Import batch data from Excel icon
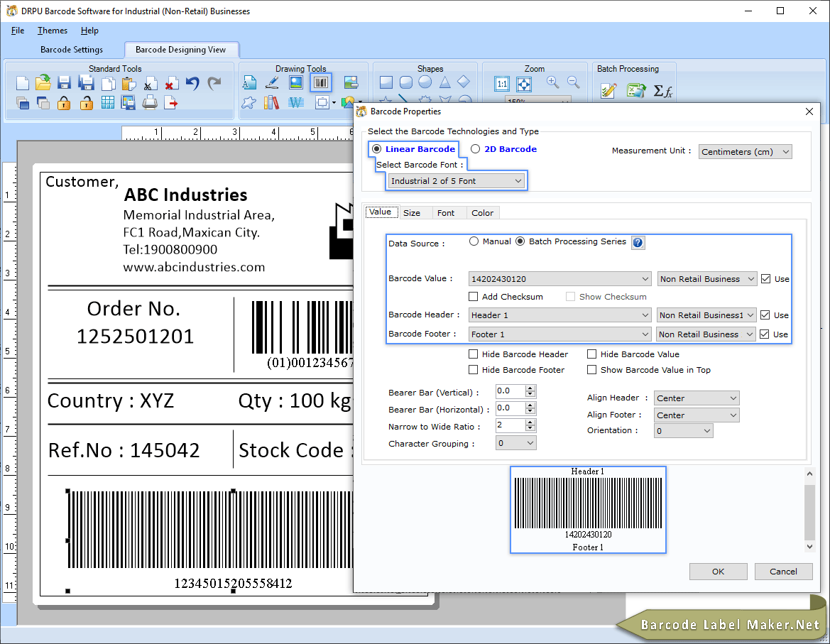Viewport: 830px width, 644px height. click(636, 90)
